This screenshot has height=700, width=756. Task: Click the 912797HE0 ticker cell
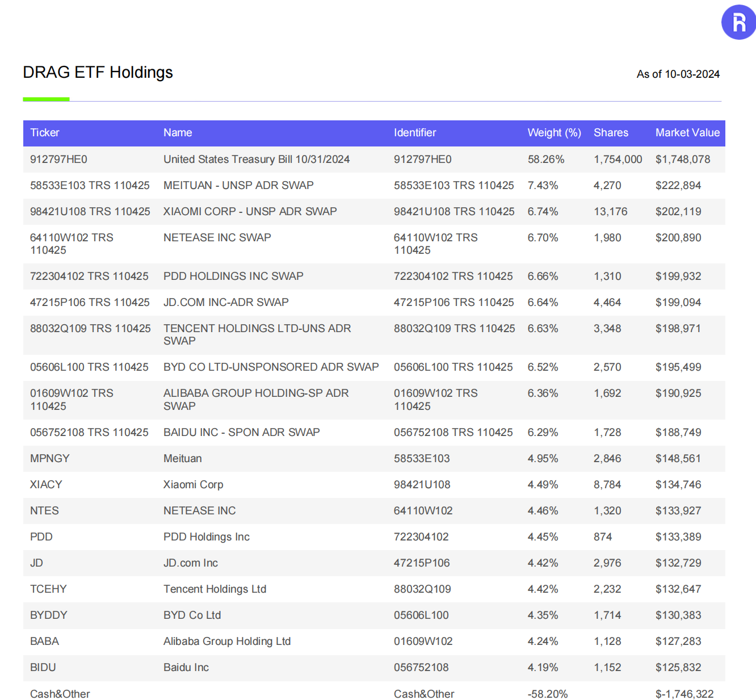click(58, 160)
